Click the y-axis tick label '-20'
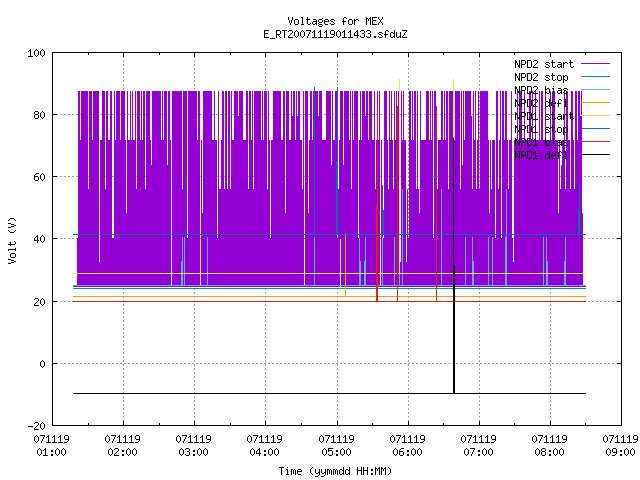 coord(36,426)
